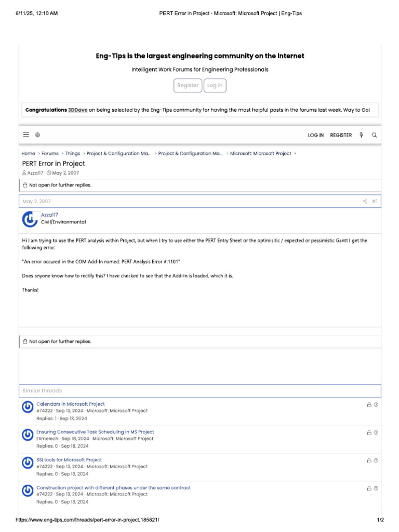Click the site logo next to hamburger menu

38,135
